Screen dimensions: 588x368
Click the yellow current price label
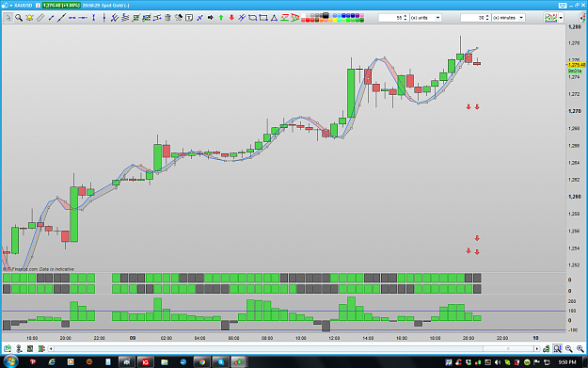(x=577, y=65)
